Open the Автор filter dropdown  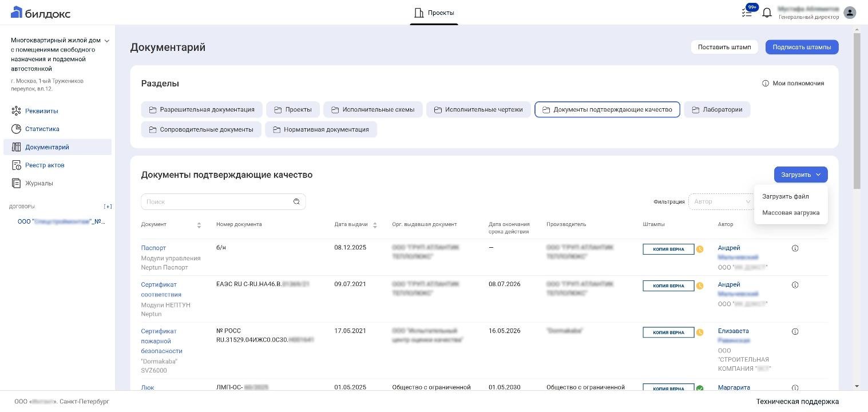[x=722, y=201]
